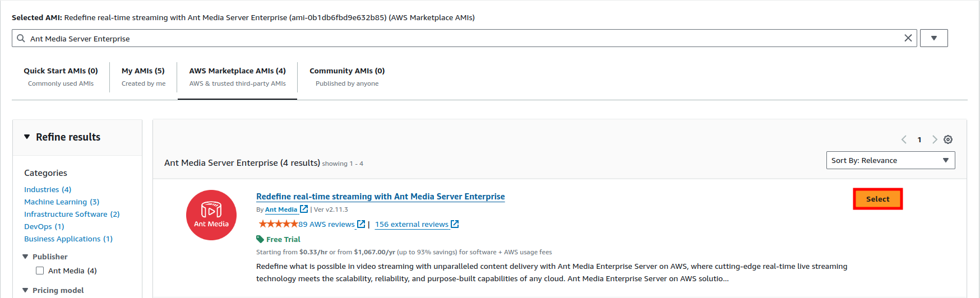This screenshot has width=980, height=298.
Task: Click the Free Trial label
Action: coord(283,239)
